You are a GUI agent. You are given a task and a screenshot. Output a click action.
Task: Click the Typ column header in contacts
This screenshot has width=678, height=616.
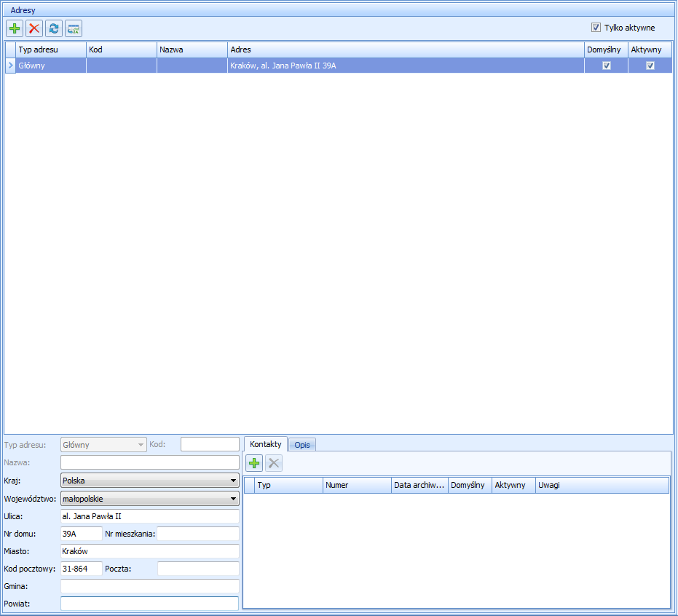coord(289,485)
